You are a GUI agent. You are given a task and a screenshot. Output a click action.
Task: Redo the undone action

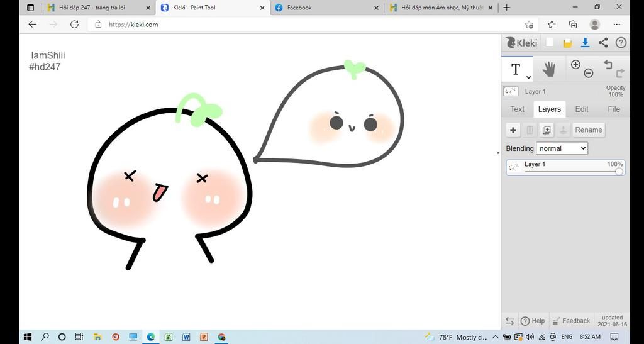[620, 74]
